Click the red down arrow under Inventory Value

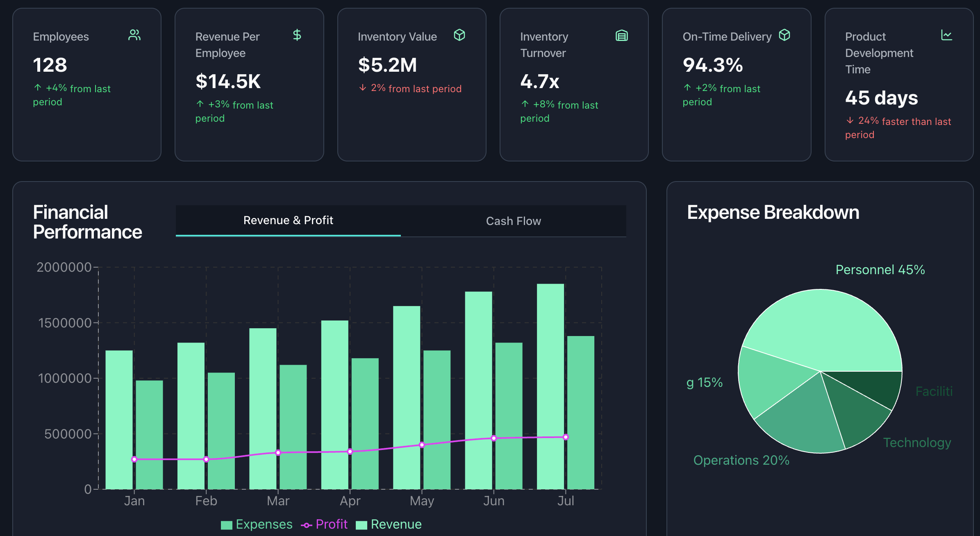pyautogui.click(x=363, y=88)
